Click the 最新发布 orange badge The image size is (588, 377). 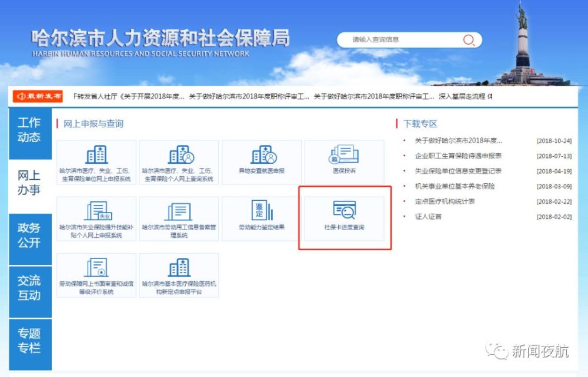click(x=38, y=96)
